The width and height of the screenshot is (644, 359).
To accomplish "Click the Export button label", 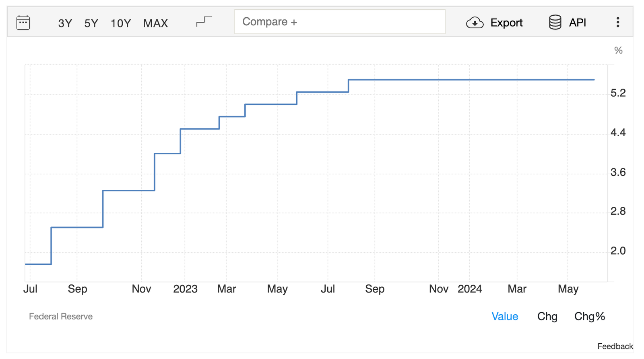I will click(x=506, y=23).
